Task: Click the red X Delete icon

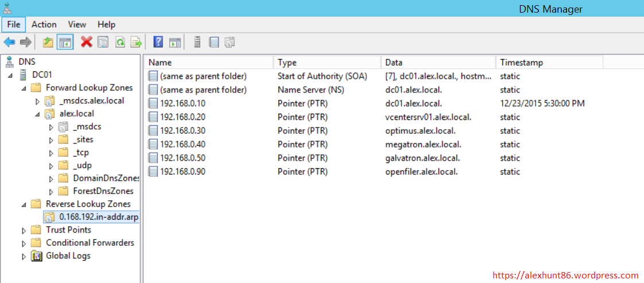Action: click(x=87, y=42)
